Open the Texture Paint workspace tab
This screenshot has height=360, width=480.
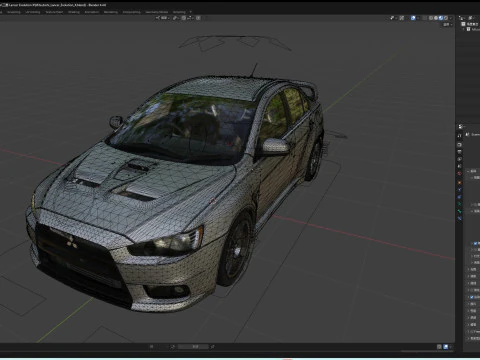[x=54, y=12]
